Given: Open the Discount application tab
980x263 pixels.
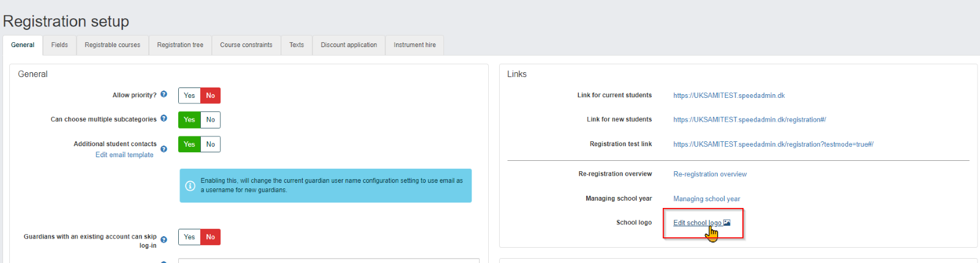Looking at the screenshot, I should (349, 45).
